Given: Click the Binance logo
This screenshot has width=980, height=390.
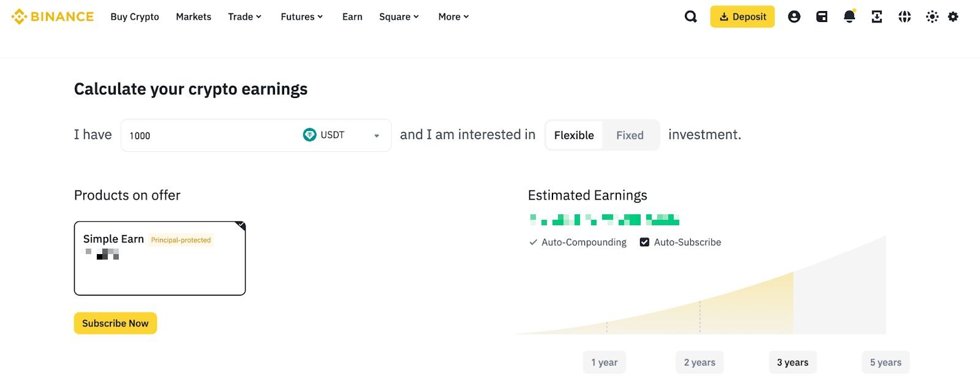Looking at the screenshot, I should pos(53,17).
